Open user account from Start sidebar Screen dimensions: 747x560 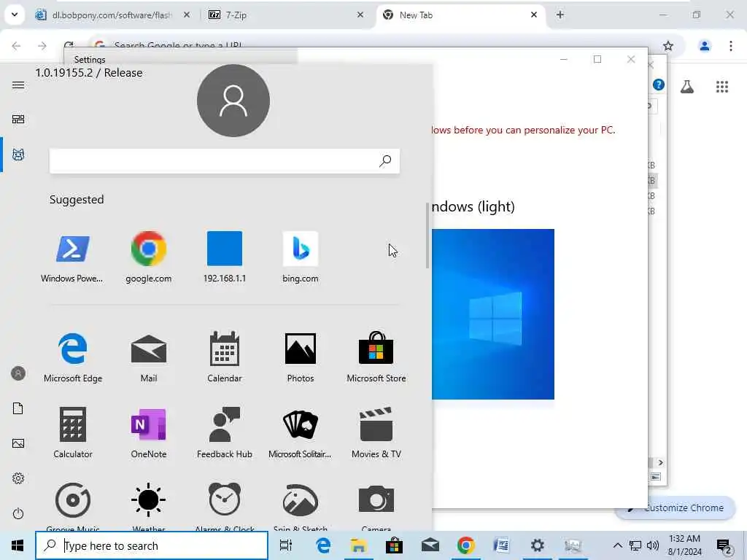(x=18, y=373)
